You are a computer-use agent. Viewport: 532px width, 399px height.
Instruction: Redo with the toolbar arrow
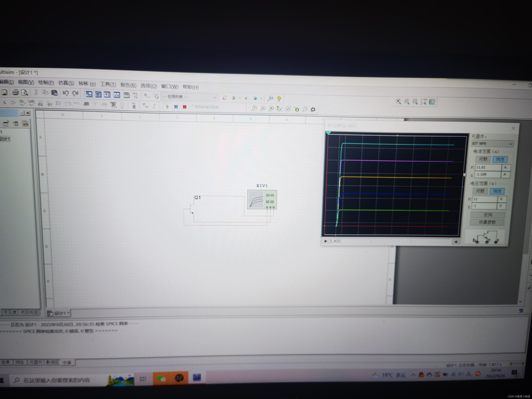[75, 94]
